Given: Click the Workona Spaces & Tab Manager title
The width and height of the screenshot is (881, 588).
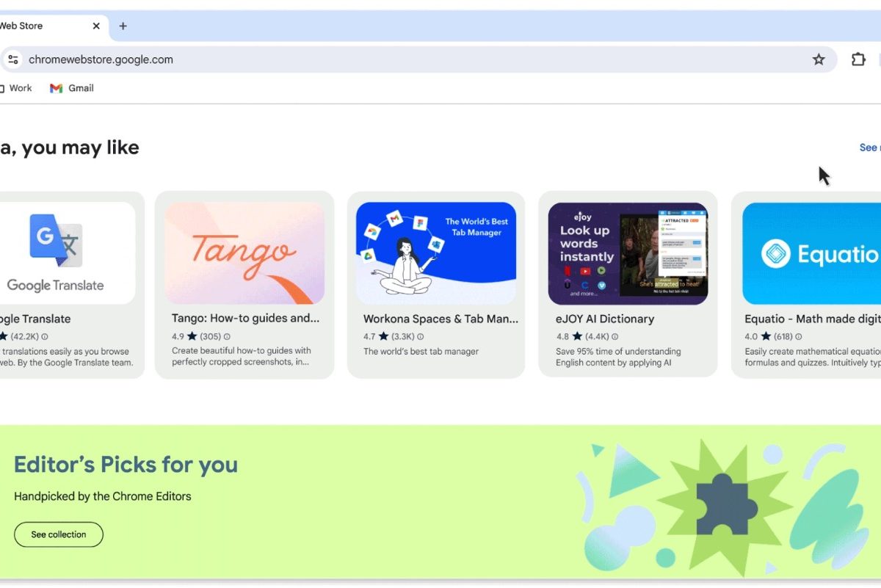Looking at the screenshot, I should [440, 319].
